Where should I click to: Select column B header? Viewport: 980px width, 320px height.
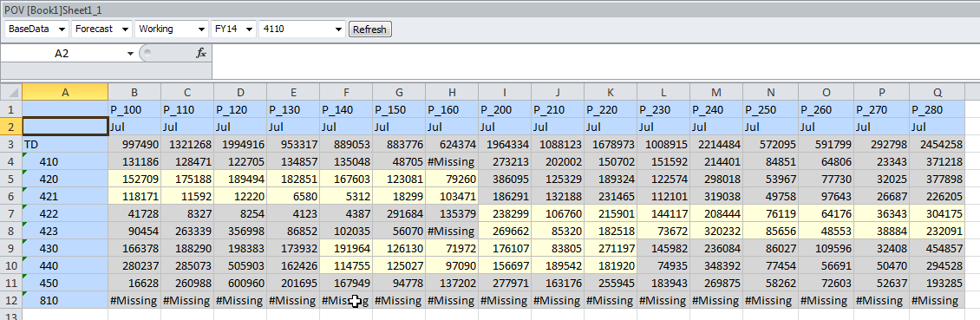coord(134,93)
